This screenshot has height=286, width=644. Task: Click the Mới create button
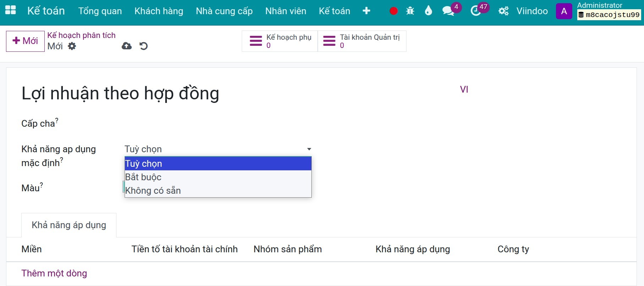pyautogui.click(x=25, y=41)
